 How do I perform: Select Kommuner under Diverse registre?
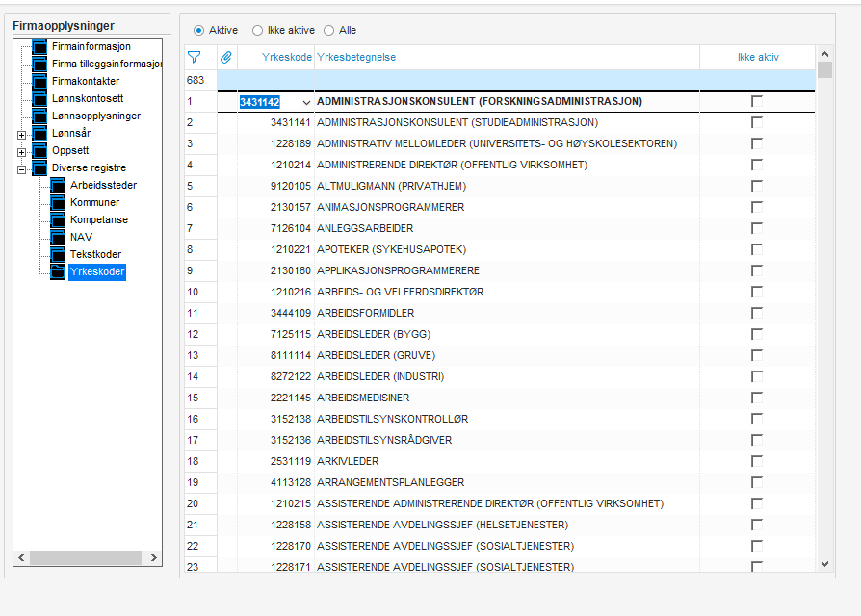94,202
